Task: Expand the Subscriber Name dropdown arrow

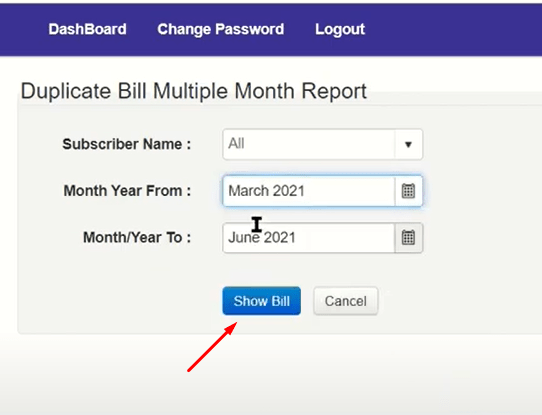Action: click(408, 144)
